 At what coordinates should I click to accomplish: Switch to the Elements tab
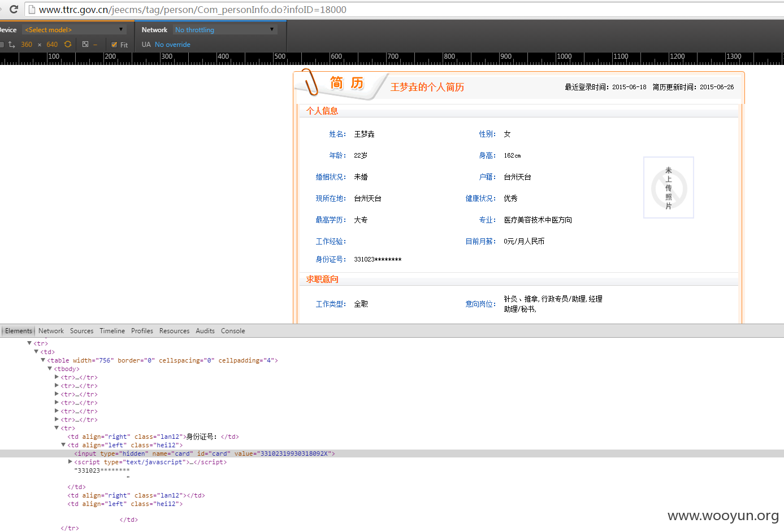point(19,331)
